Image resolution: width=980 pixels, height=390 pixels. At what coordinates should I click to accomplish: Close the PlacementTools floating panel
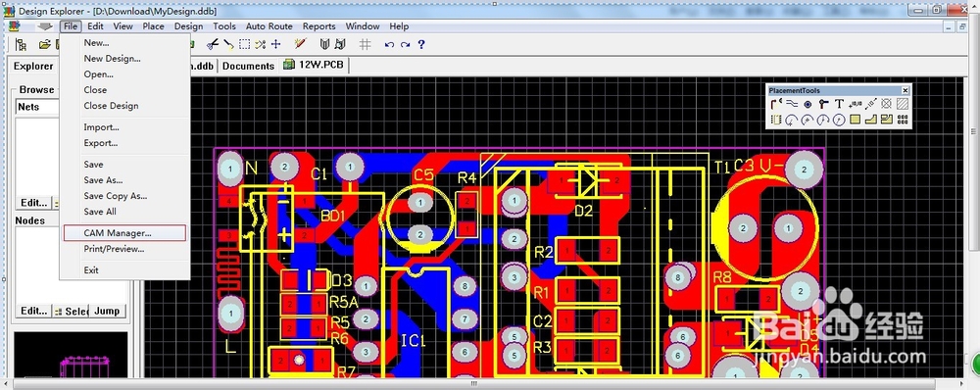click(x=905, y=90)
